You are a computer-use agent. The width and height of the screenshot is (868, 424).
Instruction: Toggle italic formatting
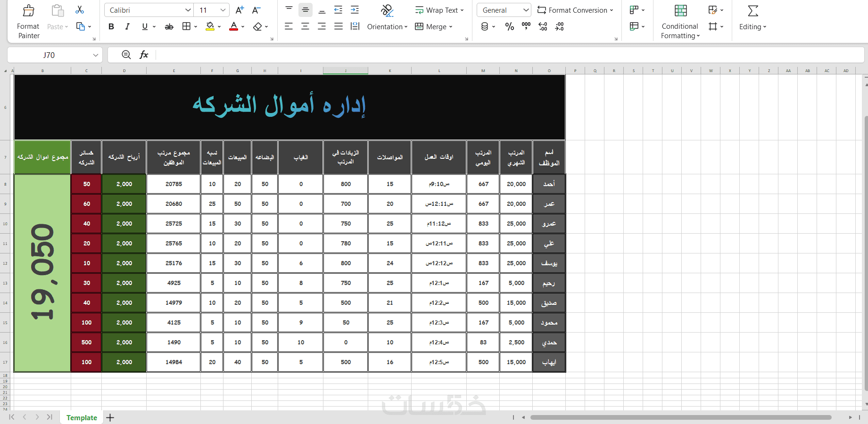[127, 26]
